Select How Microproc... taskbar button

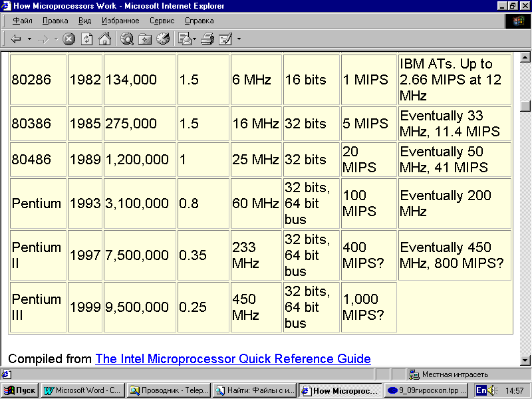340,390
